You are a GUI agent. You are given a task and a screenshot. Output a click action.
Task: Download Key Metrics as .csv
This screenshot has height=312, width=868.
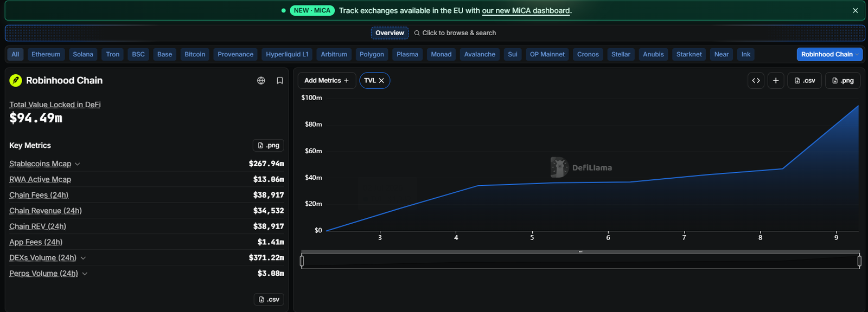tap(269, 300)
